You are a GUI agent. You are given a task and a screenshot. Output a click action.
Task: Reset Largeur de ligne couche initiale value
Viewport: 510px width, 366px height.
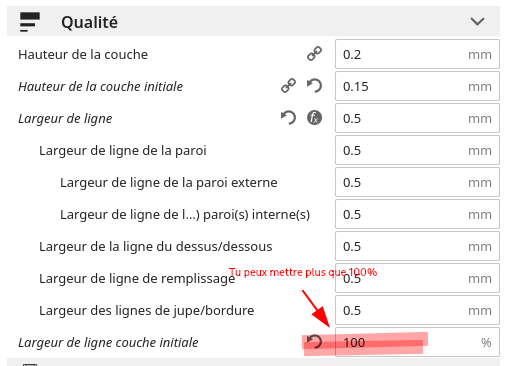(314, 342)
